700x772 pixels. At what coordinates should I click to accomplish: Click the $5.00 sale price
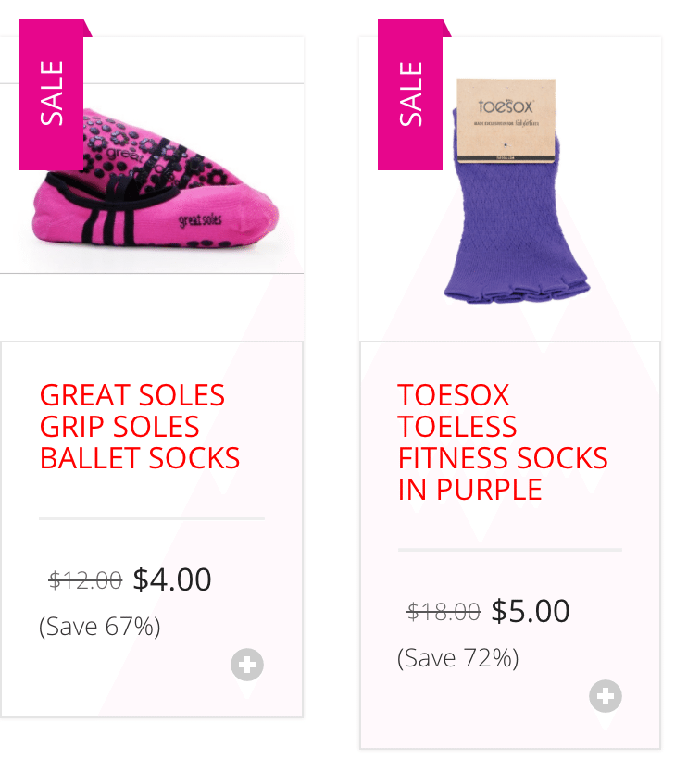click(531, 611)
